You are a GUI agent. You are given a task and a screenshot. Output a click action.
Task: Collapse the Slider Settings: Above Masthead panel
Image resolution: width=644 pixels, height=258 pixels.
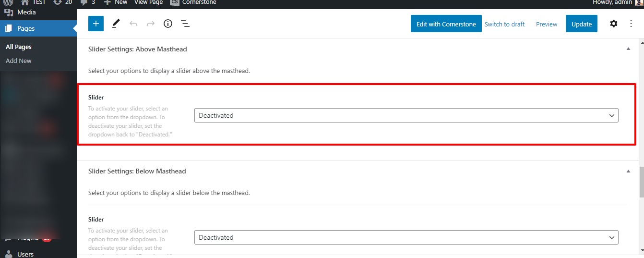click(628, 49)
